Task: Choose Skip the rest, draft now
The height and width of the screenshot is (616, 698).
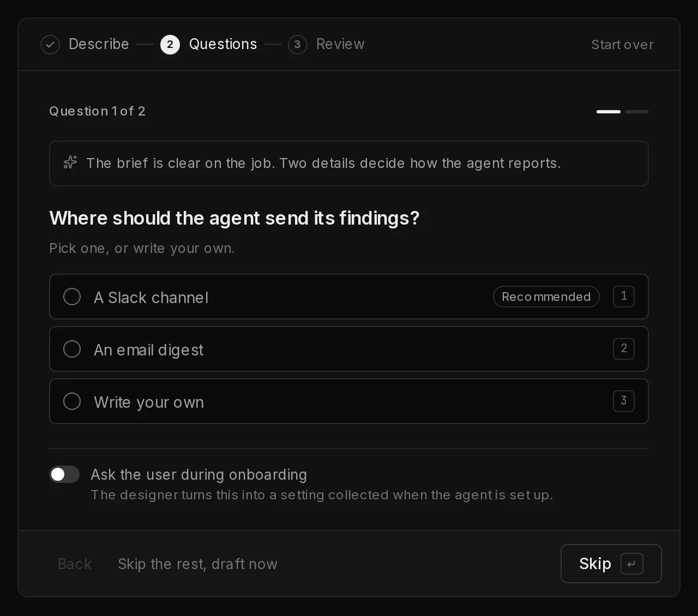Action: [x=197, y=564]
